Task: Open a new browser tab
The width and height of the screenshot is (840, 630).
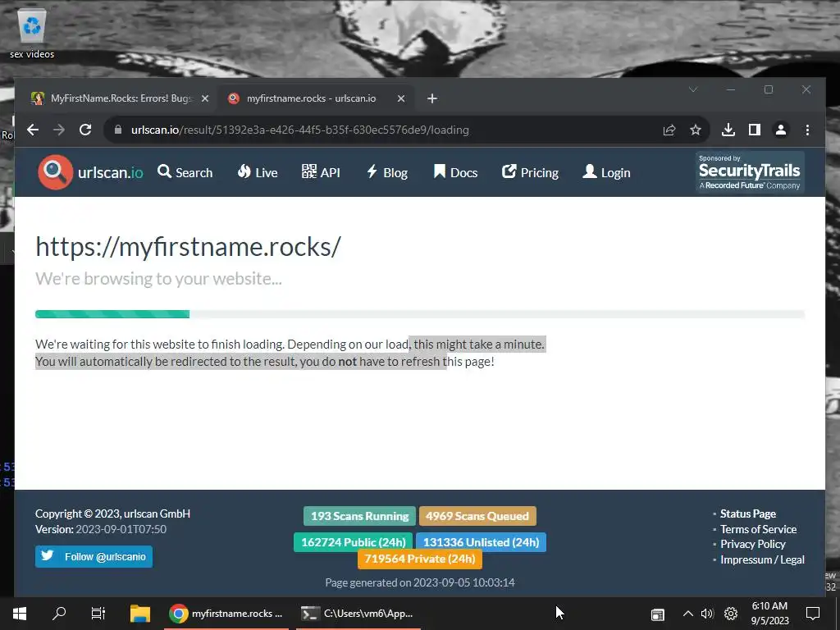Action: (432, 98)
